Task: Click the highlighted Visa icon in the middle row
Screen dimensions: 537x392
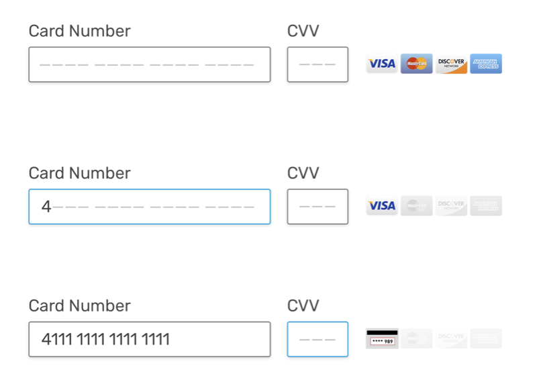Action: [x=381, y=206]
